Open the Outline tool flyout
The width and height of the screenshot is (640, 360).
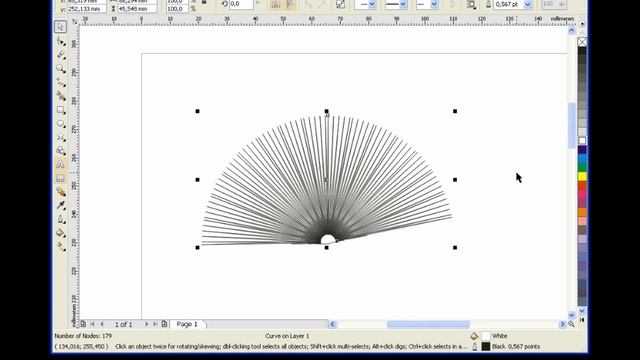pyautogui.click(x=61, y=219)
